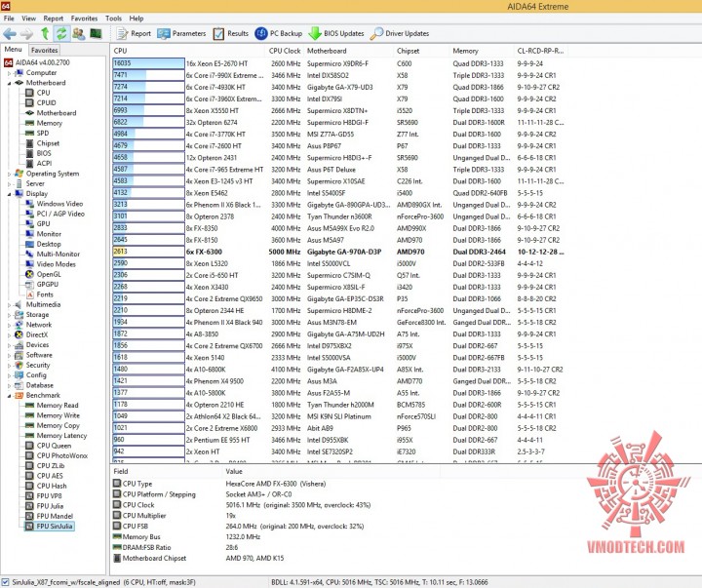Expand the Computer tree node
The height and width of the screenshot is (588, 702).
9,73
